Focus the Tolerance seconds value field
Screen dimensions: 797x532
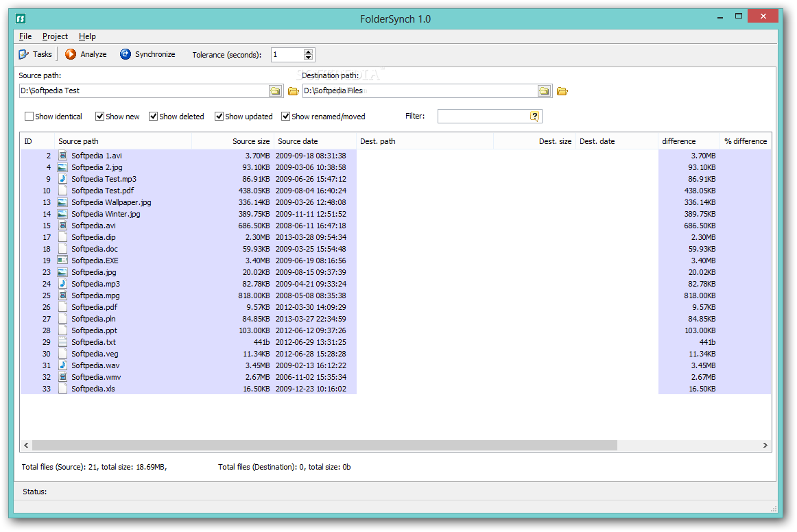(287, 55)
